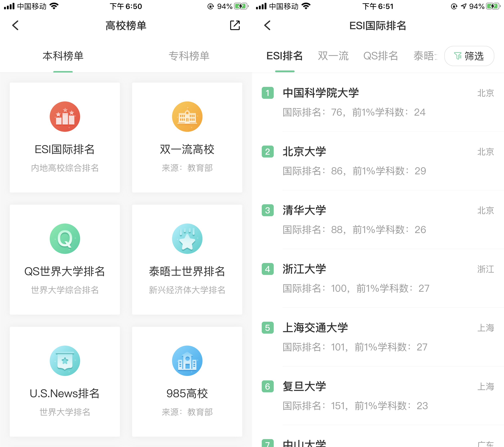Tap 国际排名：76 detail line
The image size is (504, 447).
point(354,112)
